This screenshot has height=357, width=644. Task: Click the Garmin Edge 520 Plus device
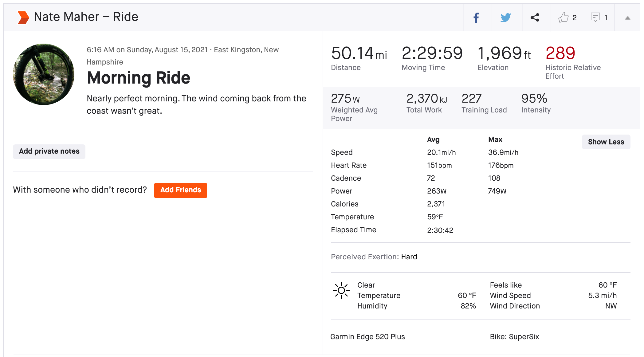click(367, 337)
